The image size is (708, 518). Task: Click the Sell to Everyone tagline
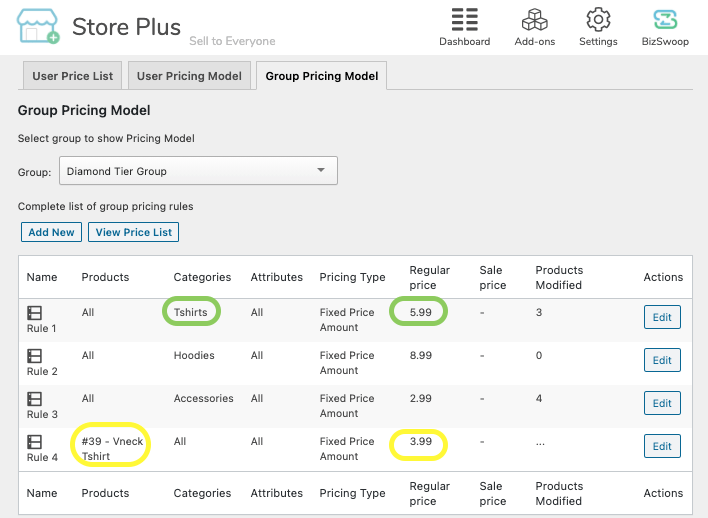coord(232,41)
